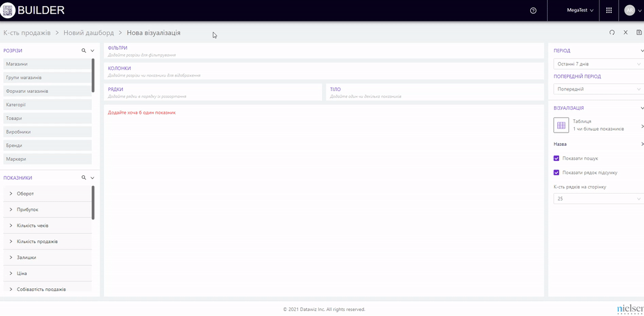The height and width of the screenshot is (316, 644).
Task: Open the Останні 7 днів period dropdown
Action: [x=597, y=64]
